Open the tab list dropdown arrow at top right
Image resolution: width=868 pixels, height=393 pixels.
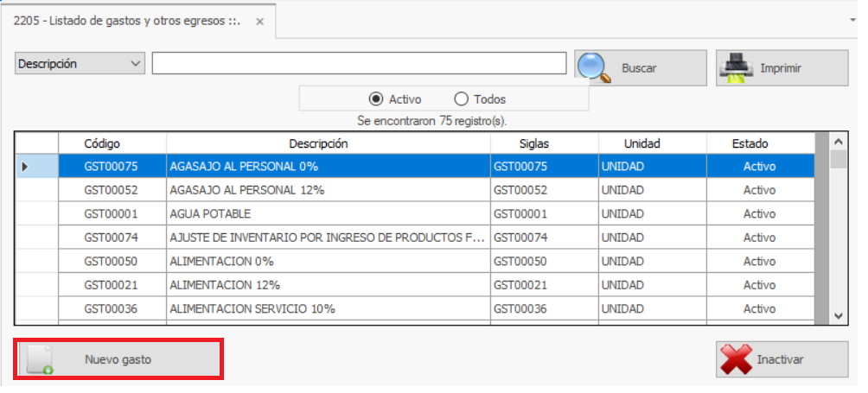(x=854, y=17)
